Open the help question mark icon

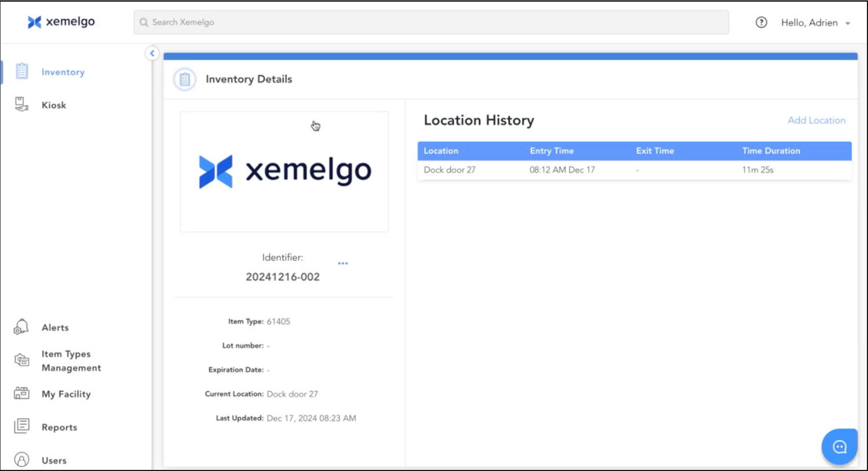point(761,23)
